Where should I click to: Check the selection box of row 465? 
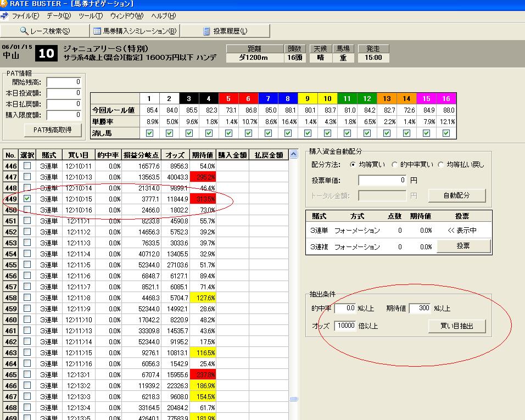27,374
